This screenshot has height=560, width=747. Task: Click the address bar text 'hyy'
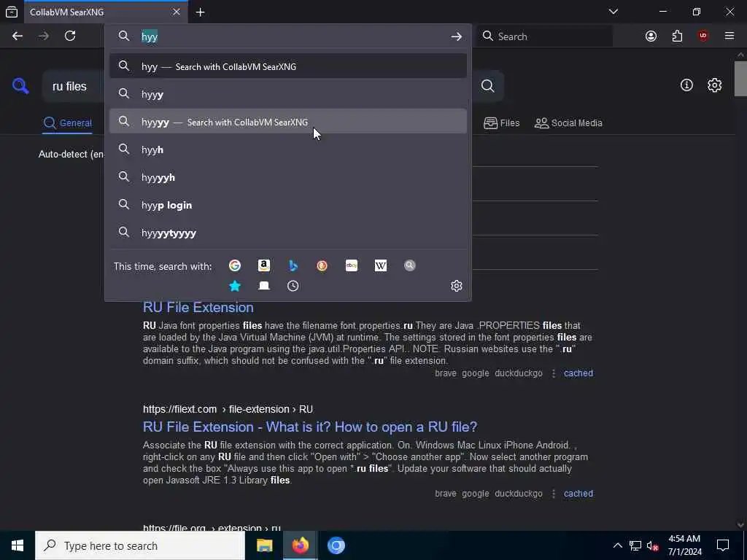(x=149, y=36)
